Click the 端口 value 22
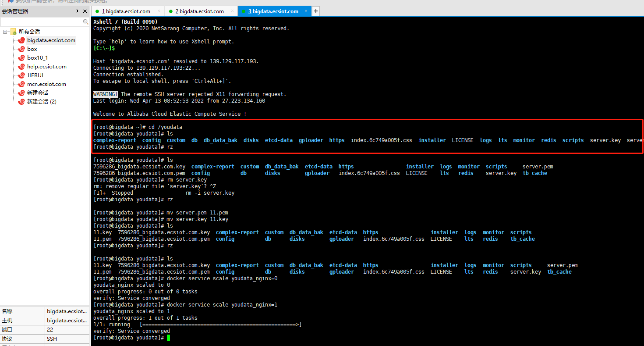This screenshot has height=346, width=644. point(50,329)
